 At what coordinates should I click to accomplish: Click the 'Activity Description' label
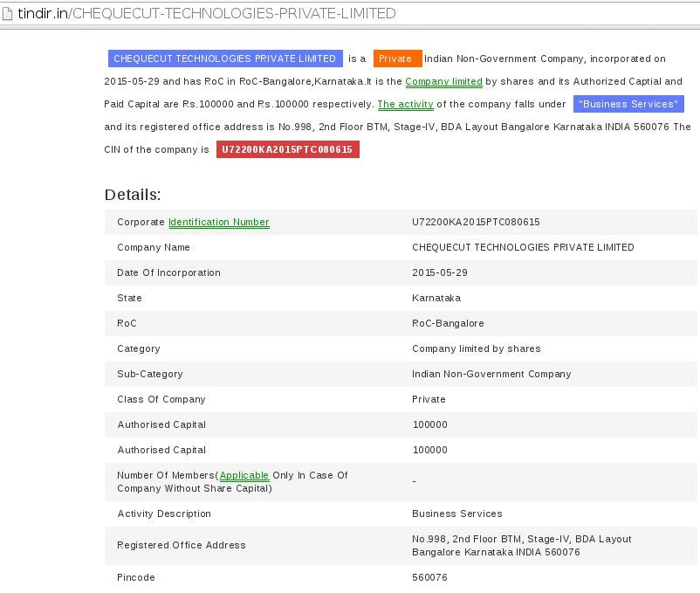tap(164, 514)
